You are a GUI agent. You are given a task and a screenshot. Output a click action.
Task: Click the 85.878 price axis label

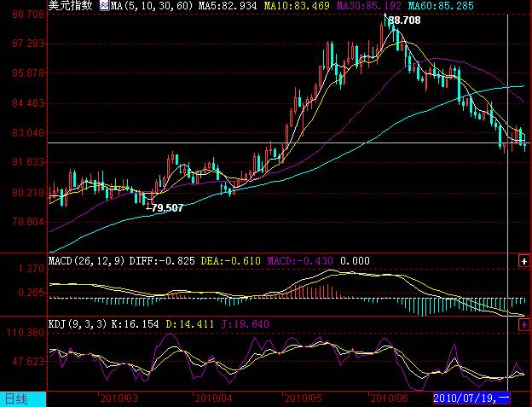click(x=28, y=73)
